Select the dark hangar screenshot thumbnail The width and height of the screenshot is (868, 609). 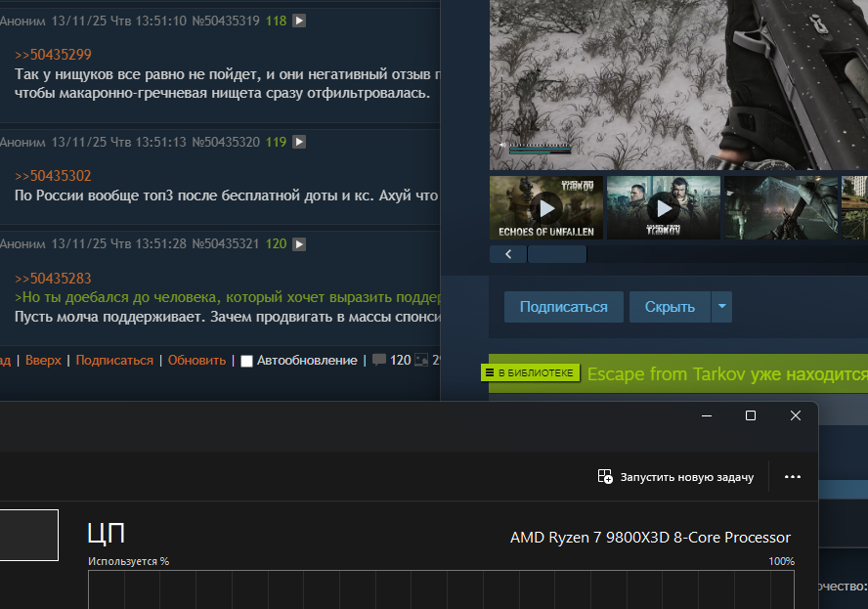click(x=781, y=208)
